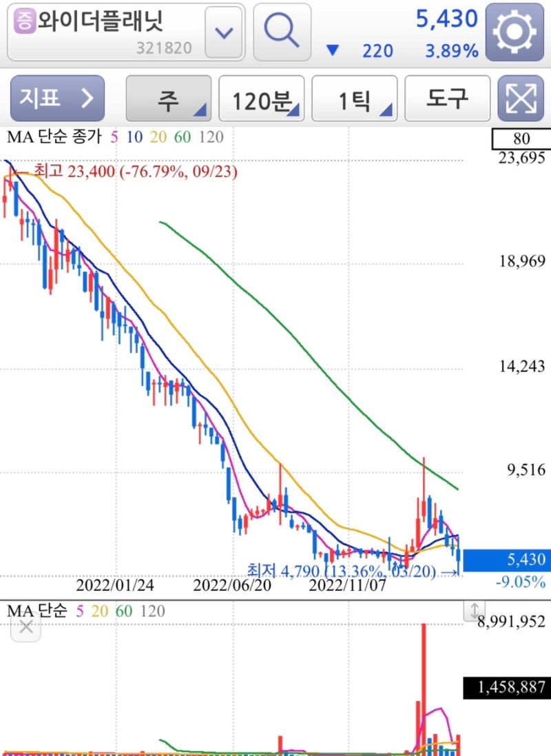Image resolution: width=551 pixels, height=756 pixels.
Task: Select MA 10 legend in price chart
Action: click(x=134, y=137)
